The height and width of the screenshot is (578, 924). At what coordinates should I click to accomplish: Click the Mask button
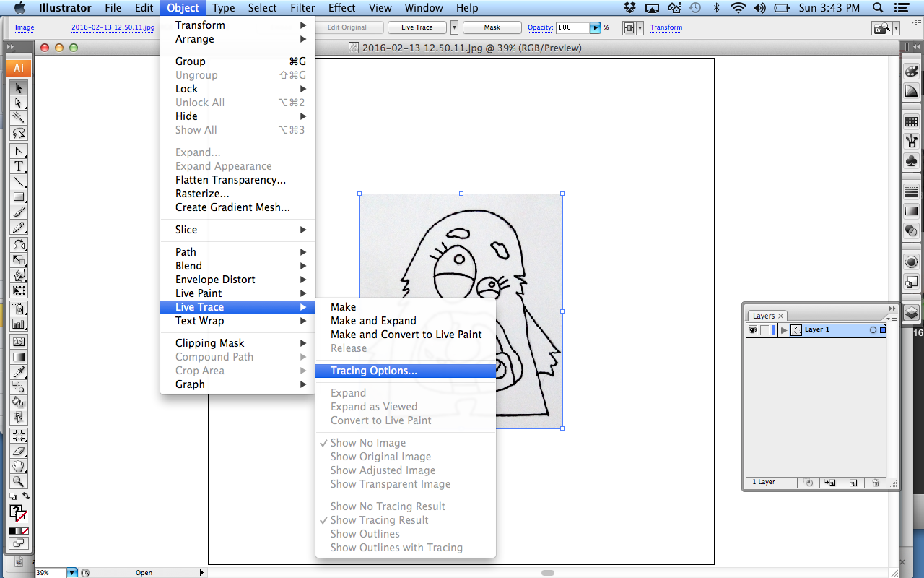pyautogui.click(x=492, y=27)
